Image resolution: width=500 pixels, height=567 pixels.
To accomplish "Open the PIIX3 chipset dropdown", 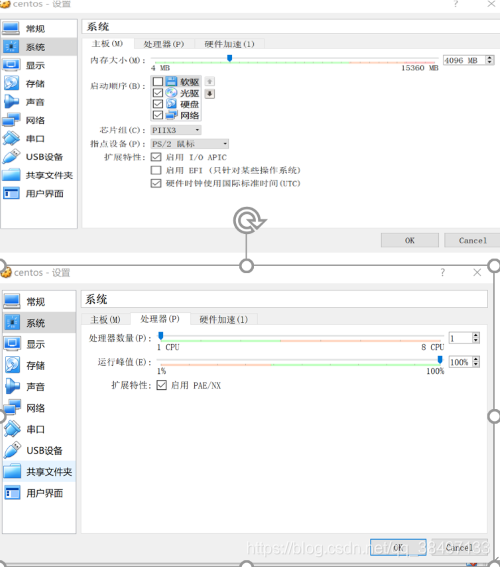I will click(x=176, y=130).
